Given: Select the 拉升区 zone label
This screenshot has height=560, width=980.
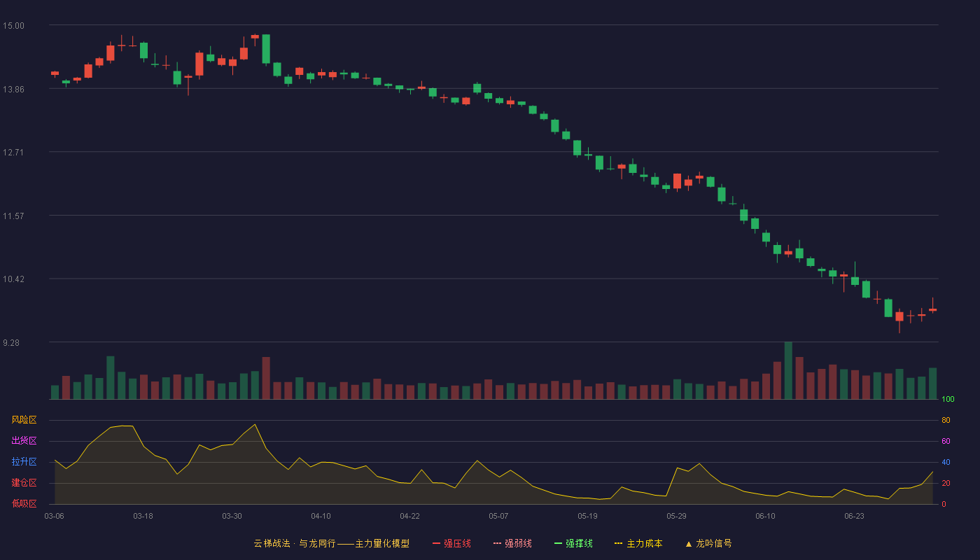Looking at the screenshot, I should click(x=24, y=462).
